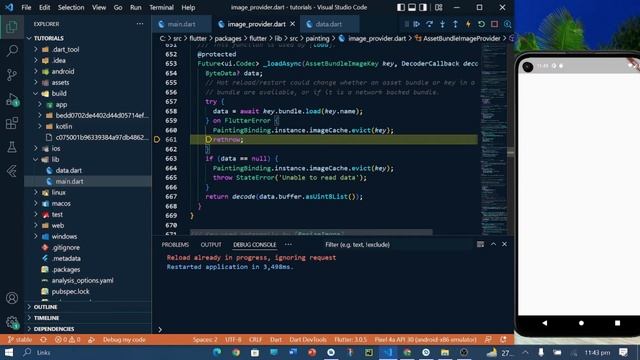This screenshot has height=360, width=640.
Task: Click the debug Continue button
Action: click(x=416, y=24)
